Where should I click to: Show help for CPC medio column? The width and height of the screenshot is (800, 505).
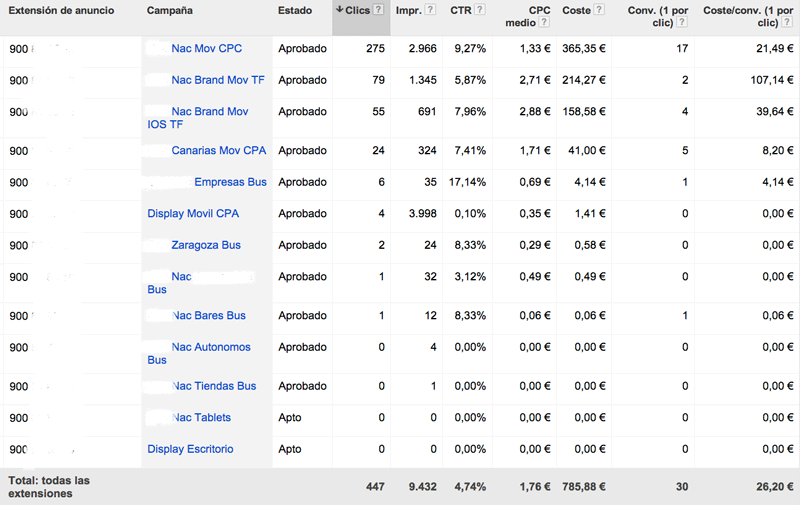546,22
